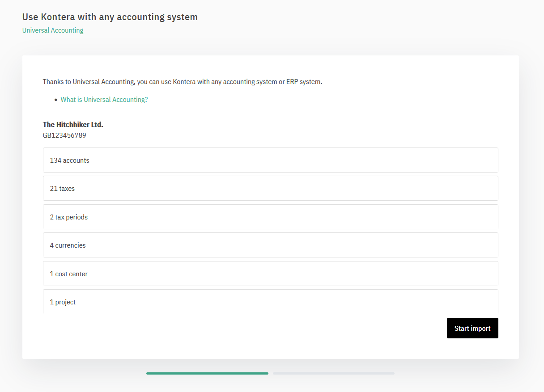
Task: Open the 4 currencies panel
Action: (270, 245)
